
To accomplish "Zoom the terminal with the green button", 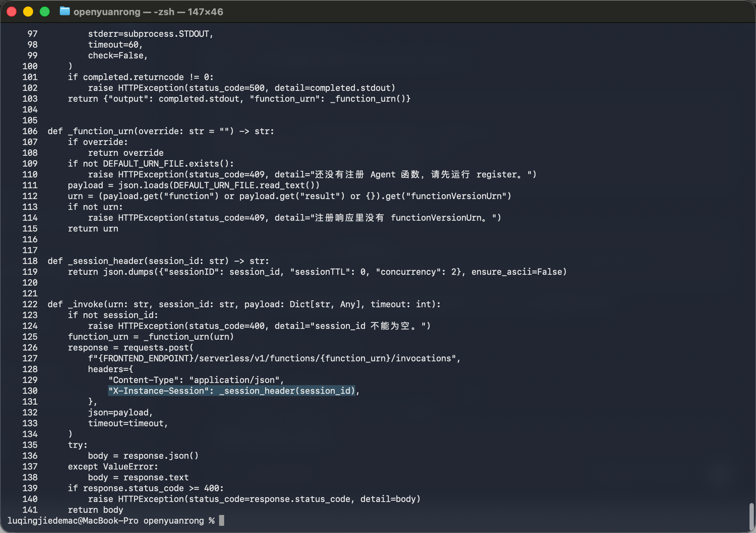I will [45, 12].
